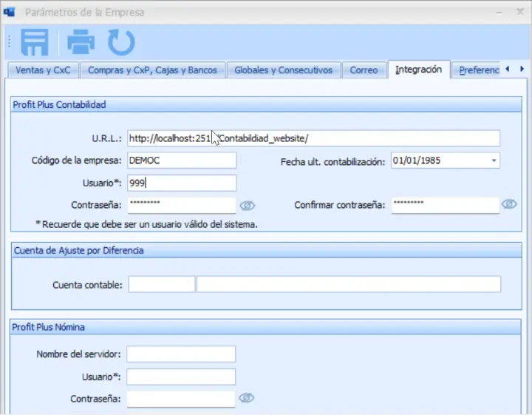Select the Correo tab

pyautogui.click(x=364, y=70)
